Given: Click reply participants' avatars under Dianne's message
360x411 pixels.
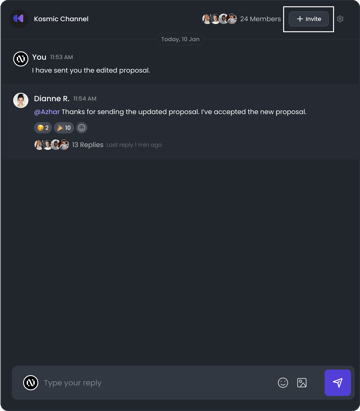Looking at the screenshot, I should (52, 145).
